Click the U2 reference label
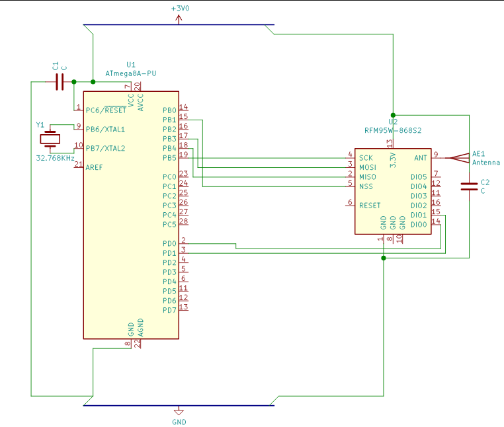Viewport: 504px width, 427px height. [x=393, y=122]
